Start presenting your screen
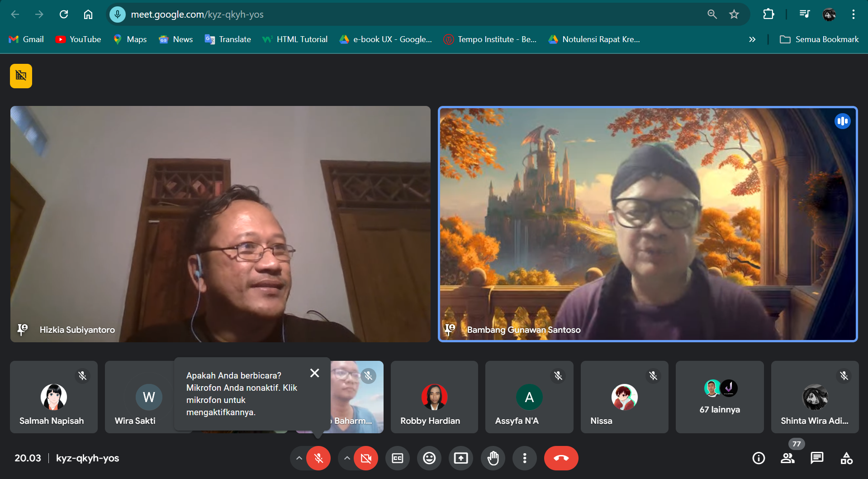This screenshot has height=479, width=868. [461, 458]
